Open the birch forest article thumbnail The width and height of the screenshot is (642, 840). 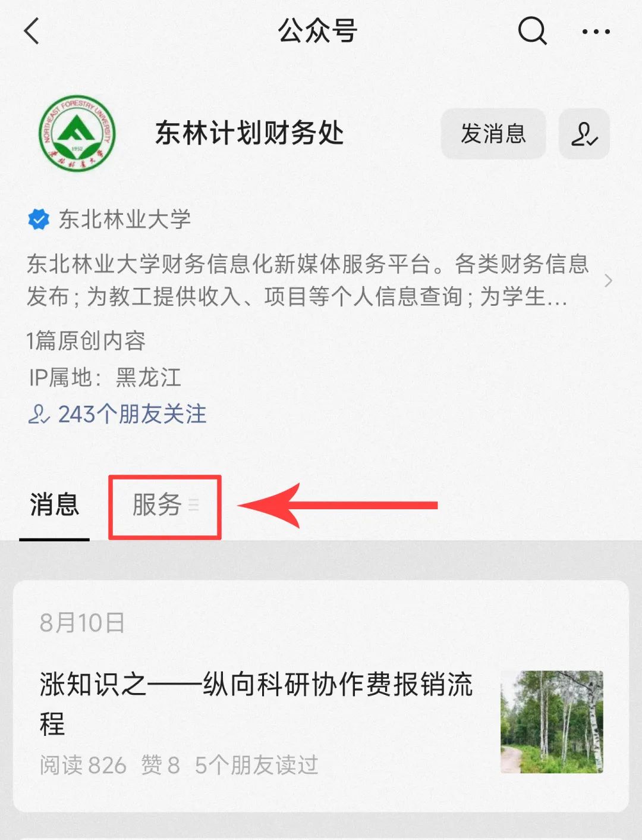(x=552, y=722)
